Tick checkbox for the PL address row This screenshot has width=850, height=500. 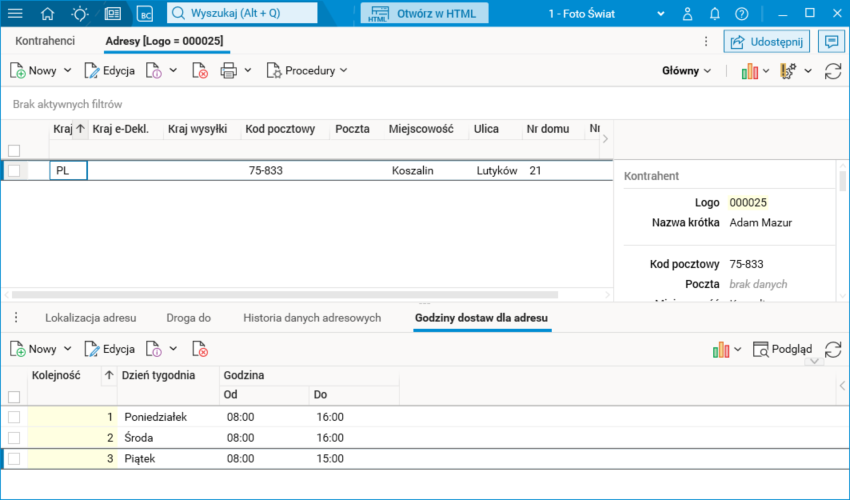point(14,170)
